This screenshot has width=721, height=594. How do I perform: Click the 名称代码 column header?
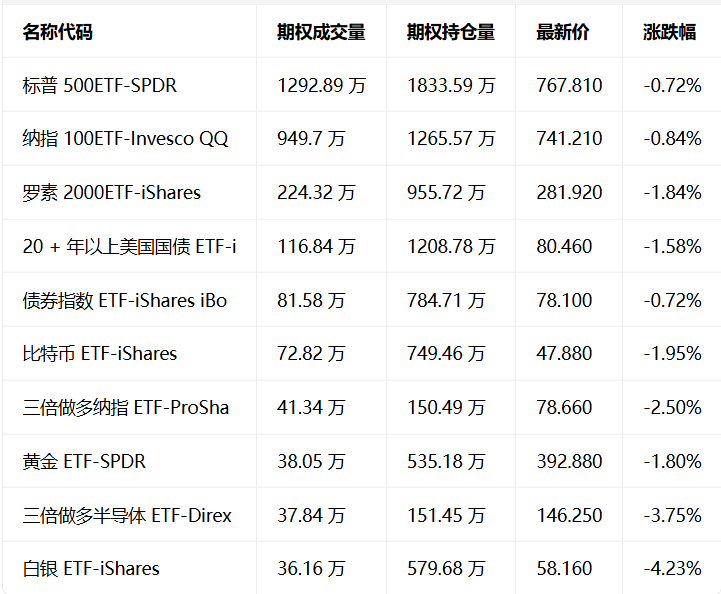click(57, 32)
